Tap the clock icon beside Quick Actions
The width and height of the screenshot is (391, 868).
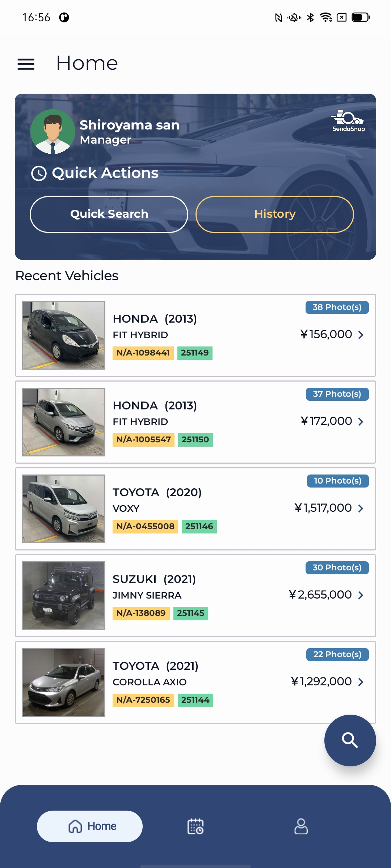tap(38, 173)
